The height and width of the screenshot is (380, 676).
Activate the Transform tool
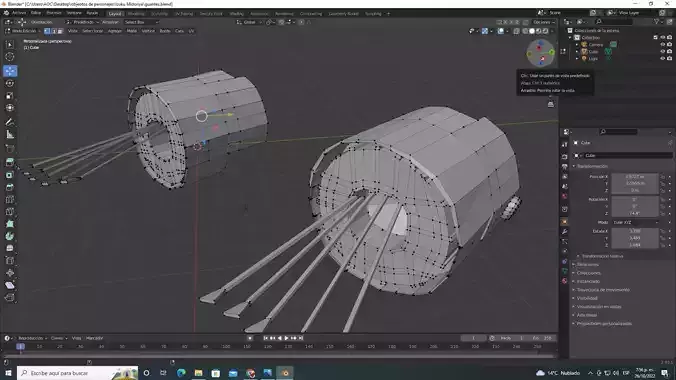pyautogui.click(x=10, y=108)
